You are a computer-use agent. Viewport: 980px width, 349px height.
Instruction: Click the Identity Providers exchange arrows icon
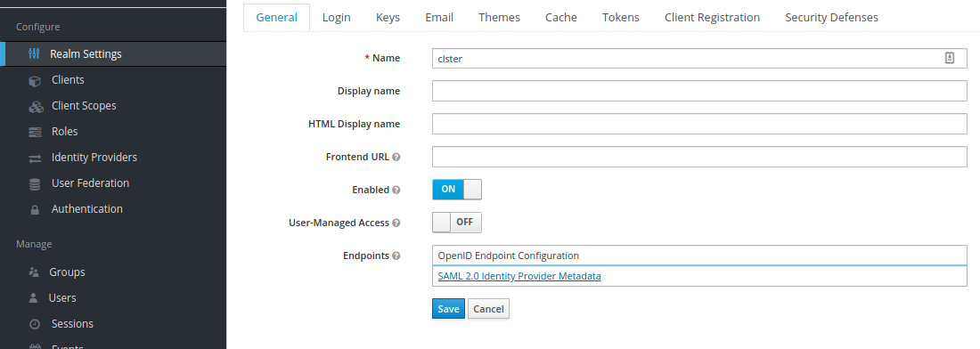[x=35, y=158]
